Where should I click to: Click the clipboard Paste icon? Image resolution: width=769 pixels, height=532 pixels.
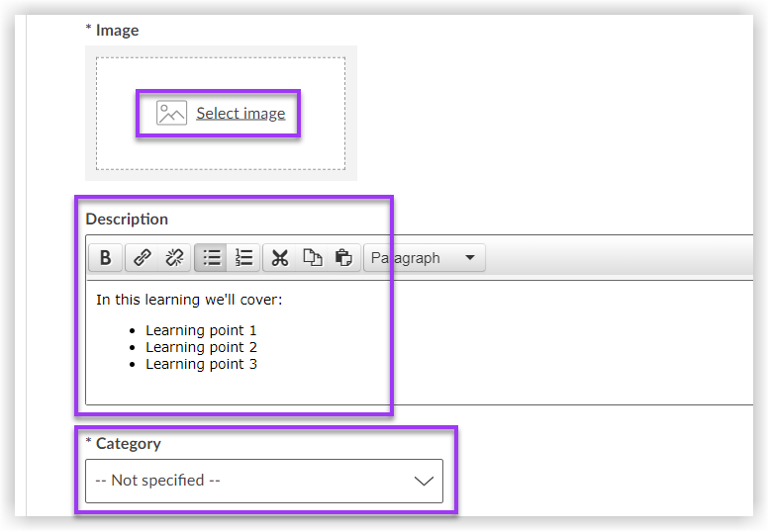(343, 258)
